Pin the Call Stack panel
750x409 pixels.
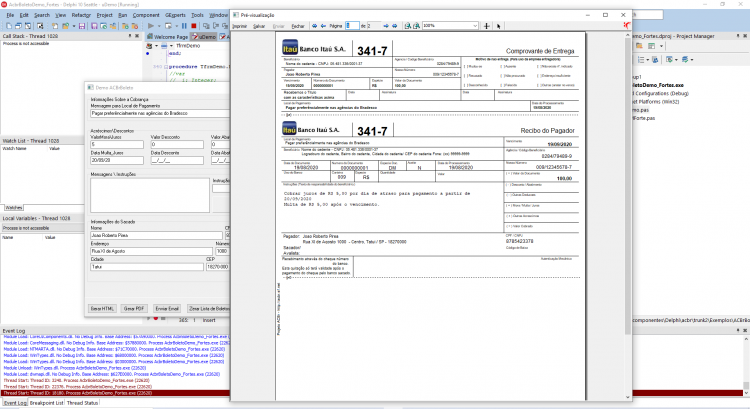130,36
